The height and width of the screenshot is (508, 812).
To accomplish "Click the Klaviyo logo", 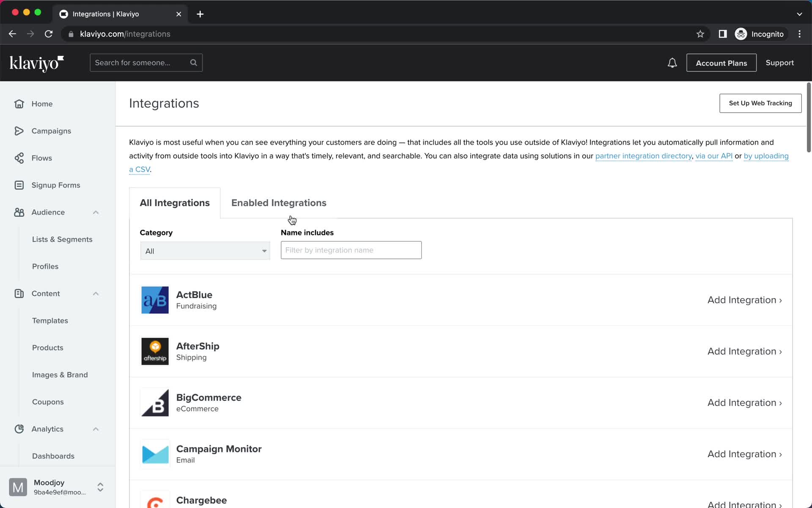I will point(37,63).
